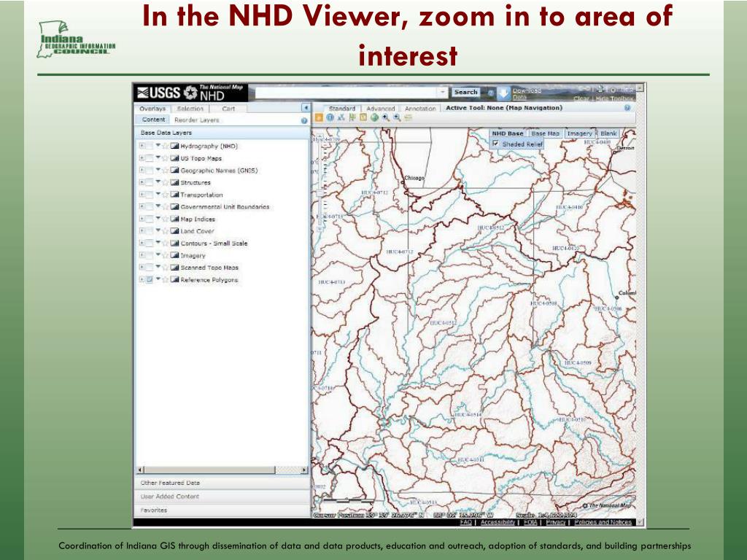The image size is (747, 560).
Task: Click the USGS logo in header
Action: pyautogui.click(x=158, y=93)
